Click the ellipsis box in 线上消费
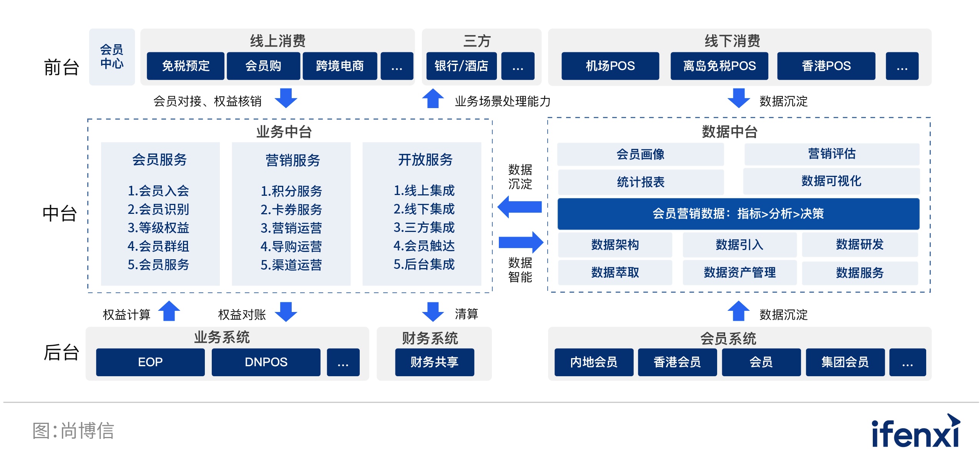 pyautogui.click(x=397, y=66)
